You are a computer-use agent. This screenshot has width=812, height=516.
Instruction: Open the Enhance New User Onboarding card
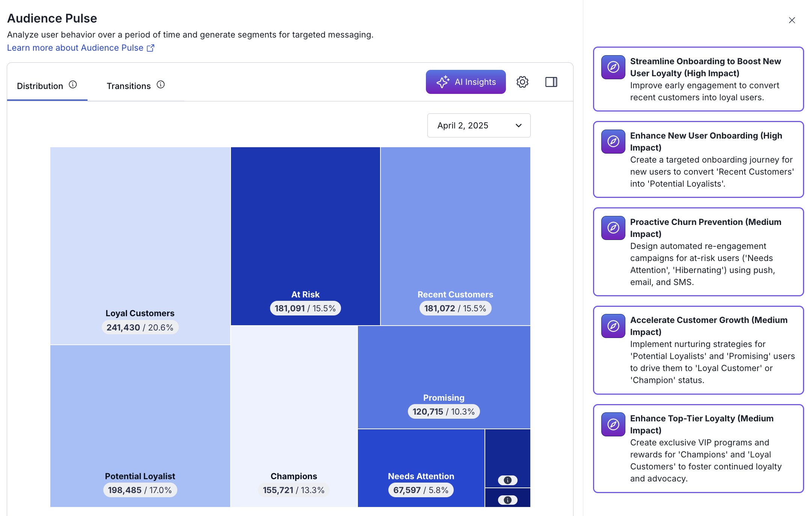tap(698, 159)
